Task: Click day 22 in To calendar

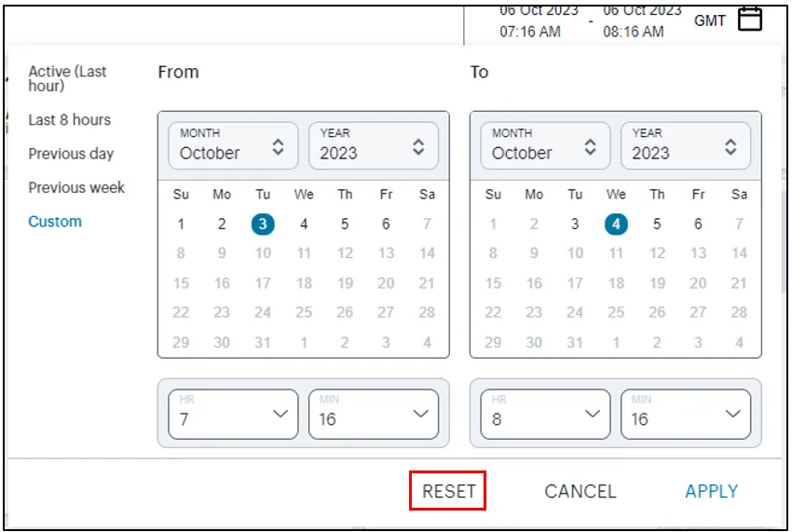Action: (x=493, y=312)
